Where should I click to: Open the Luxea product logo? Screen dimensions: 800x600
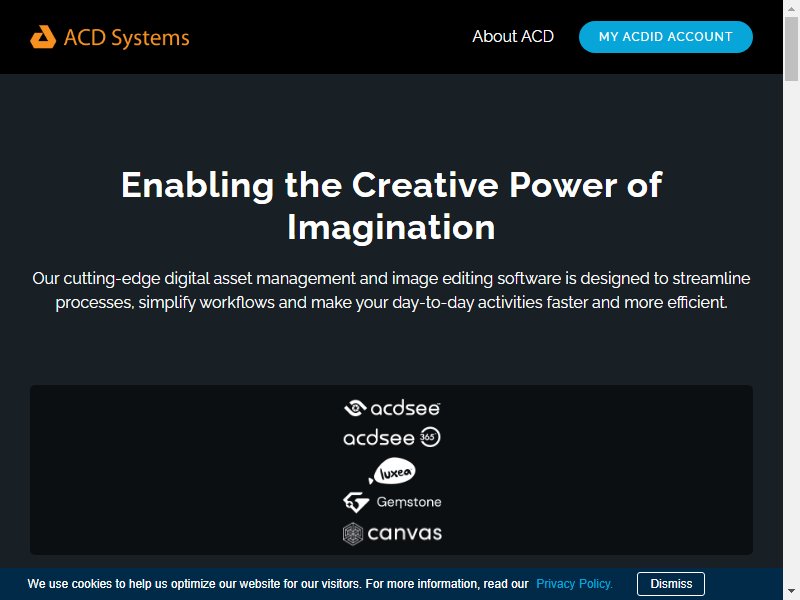click(392, 471)
